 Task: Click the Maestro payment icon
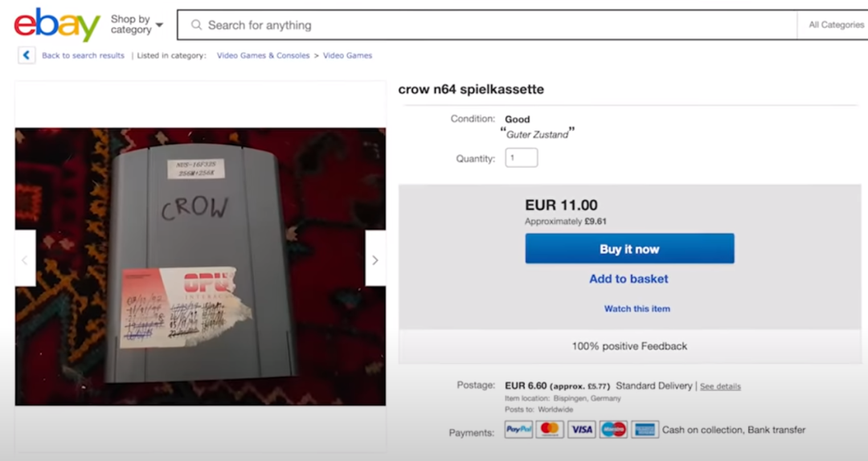pos(613,430)
